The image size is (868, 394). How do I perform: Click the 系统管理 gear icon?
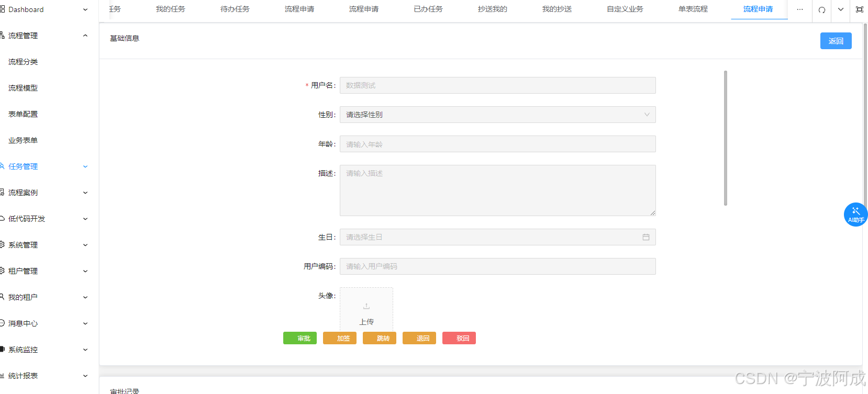(x=2, y=244)
